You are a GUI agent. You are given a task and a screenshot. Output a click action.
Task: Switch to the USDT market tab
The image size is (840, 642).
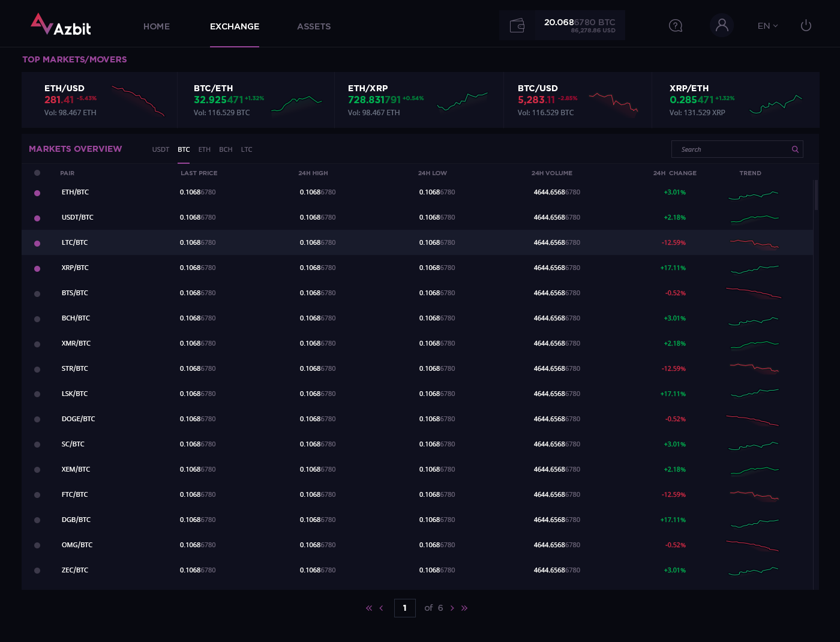pyautogui.click(x=161, y=149)
